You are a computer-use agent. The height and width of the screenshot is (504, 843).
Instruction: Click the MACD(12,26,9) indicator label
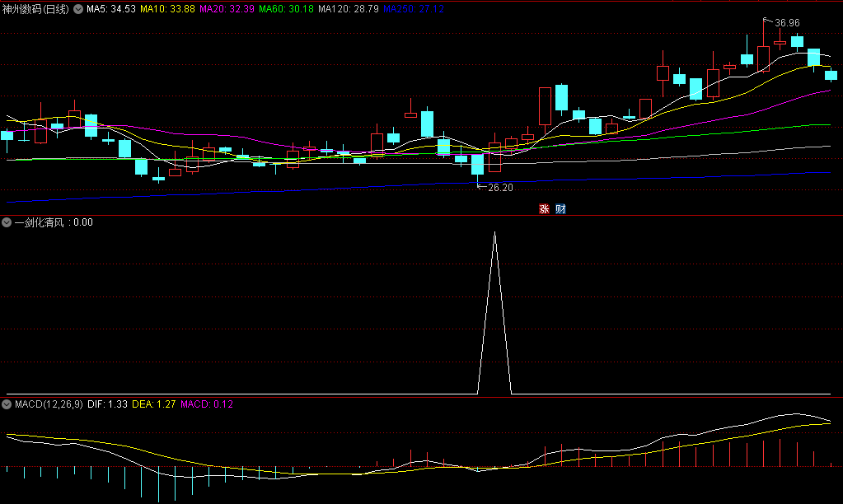[49, 404]
